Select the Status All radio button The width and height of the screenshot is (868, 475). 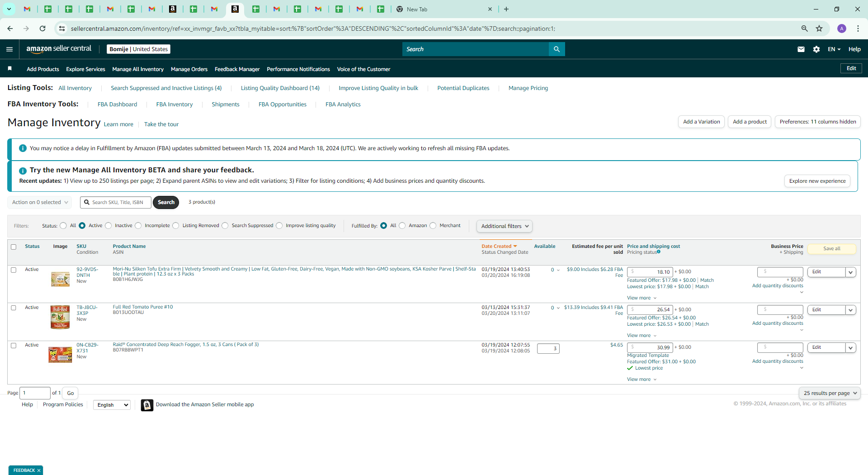[x=63, y=226]
